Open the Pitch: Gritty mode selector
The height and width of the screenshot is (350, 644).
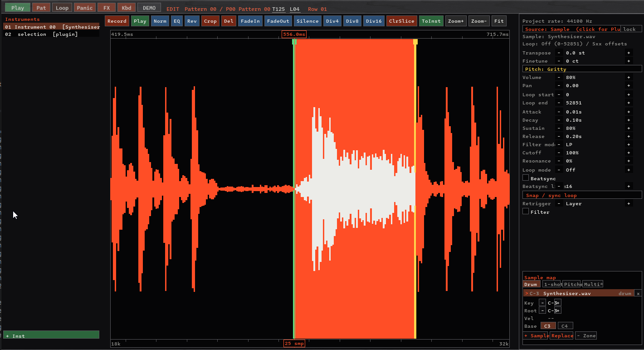[582, 69]
